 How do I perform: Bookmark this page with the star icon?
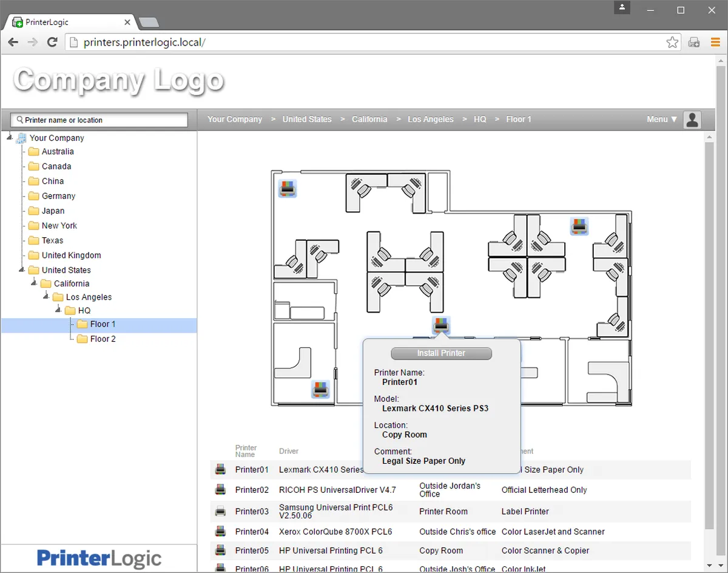672,42
